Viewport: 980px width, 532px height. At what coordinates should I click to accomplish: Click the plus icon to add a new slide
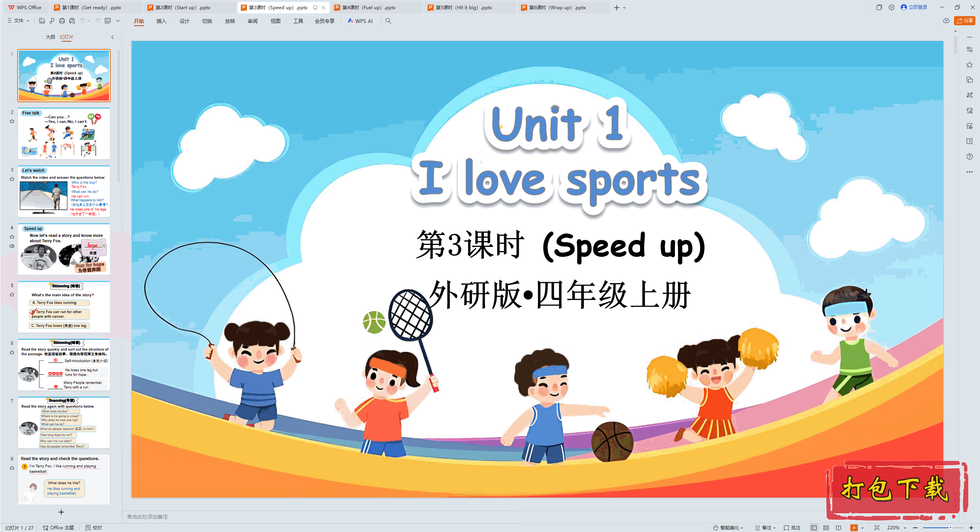(x=61, y=512)
